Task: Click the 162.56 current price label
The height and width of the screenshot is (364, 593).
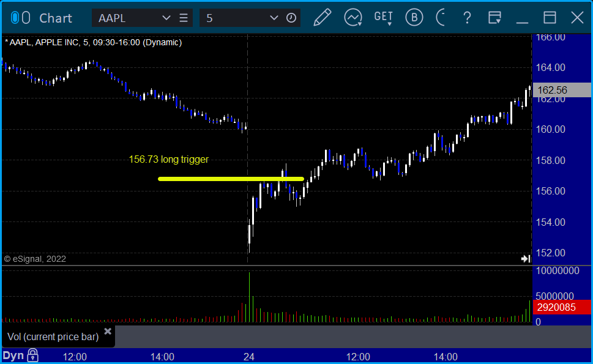Action: point(562,90)
